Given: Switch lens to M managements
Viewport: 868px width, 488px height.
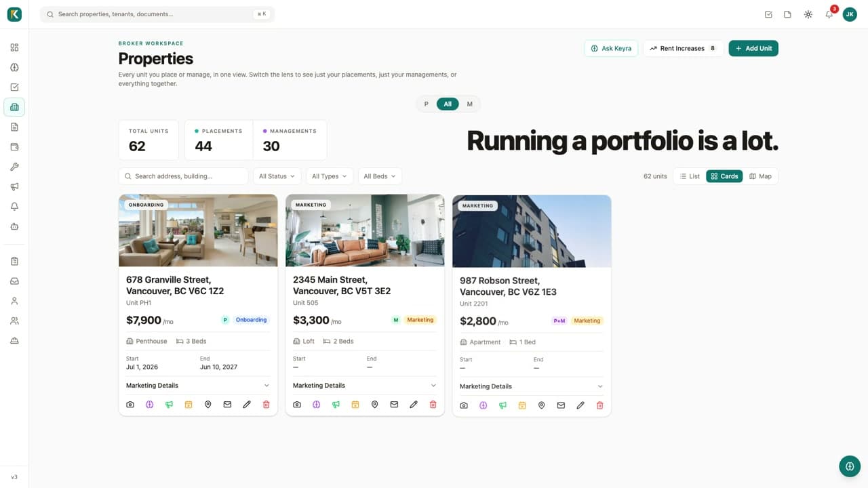Looking at the screenshot, I should 469,104.
